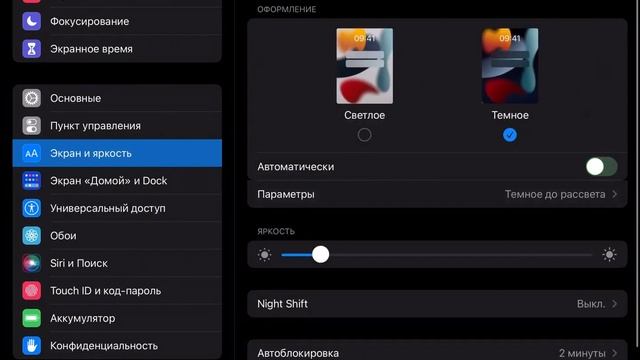Image resolution: width=640 pixels, height=360 pixels.
Task: Select the Темное checked radio button
Action: tap(510, 135)
